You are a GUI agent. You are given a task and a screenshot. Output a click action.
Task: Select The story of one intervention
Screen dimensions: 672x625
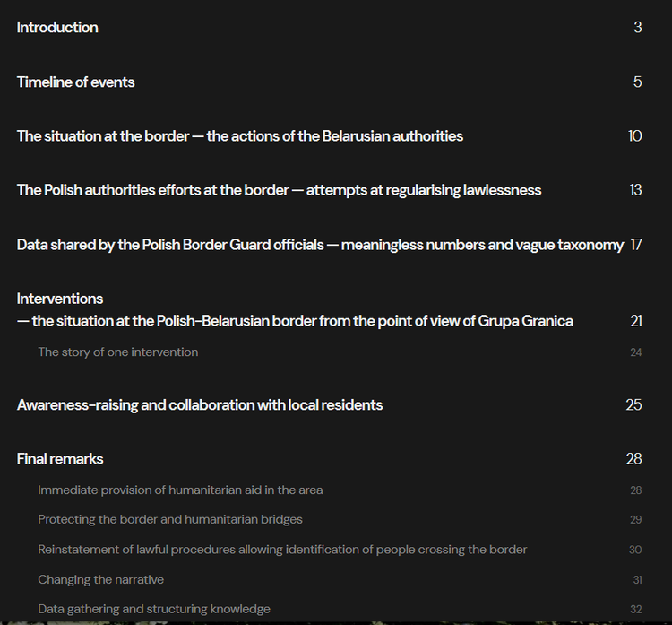point(118,352)
